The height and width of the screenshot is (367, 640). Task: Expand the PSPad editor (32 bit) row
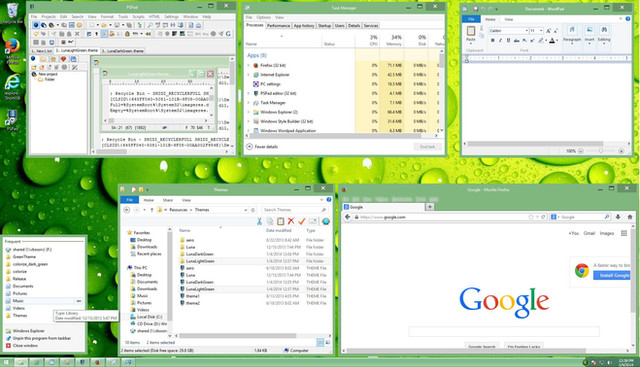click(249, 93)
